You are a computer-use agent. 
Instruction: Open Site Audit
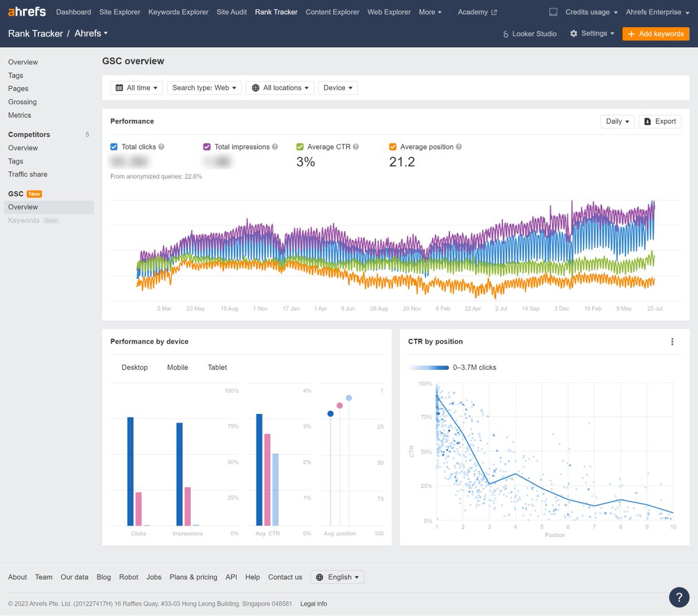pyautogui.click(x=232, y=12)
